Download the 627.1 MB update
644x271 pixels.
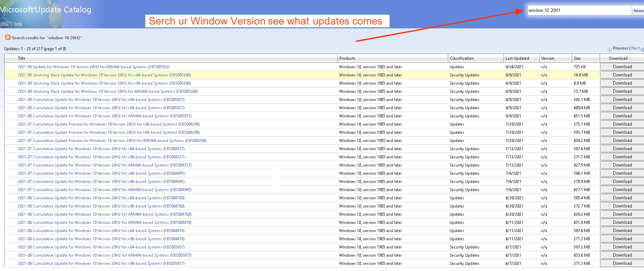(622, 190)
